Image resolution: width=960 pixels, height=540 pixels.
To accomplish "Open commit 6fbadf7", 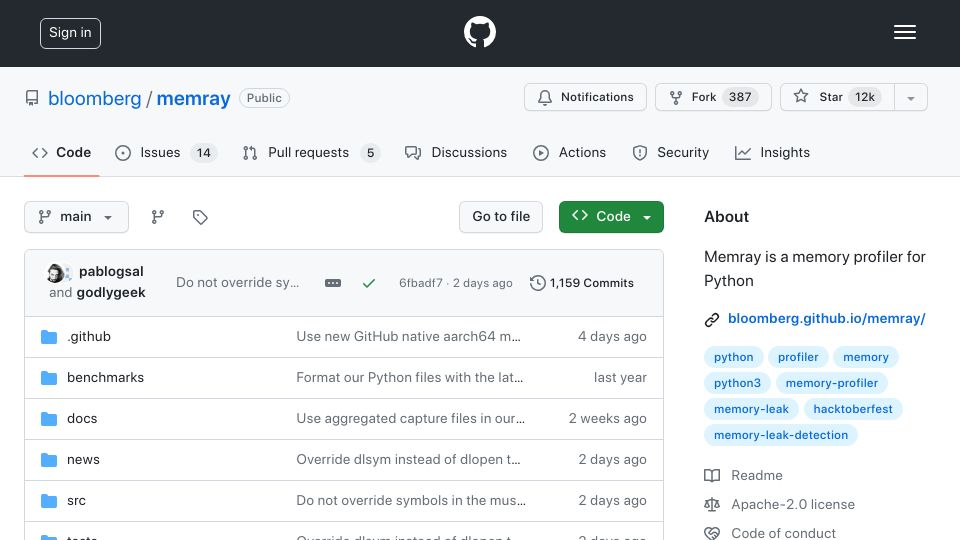I will tap(421, 283).
